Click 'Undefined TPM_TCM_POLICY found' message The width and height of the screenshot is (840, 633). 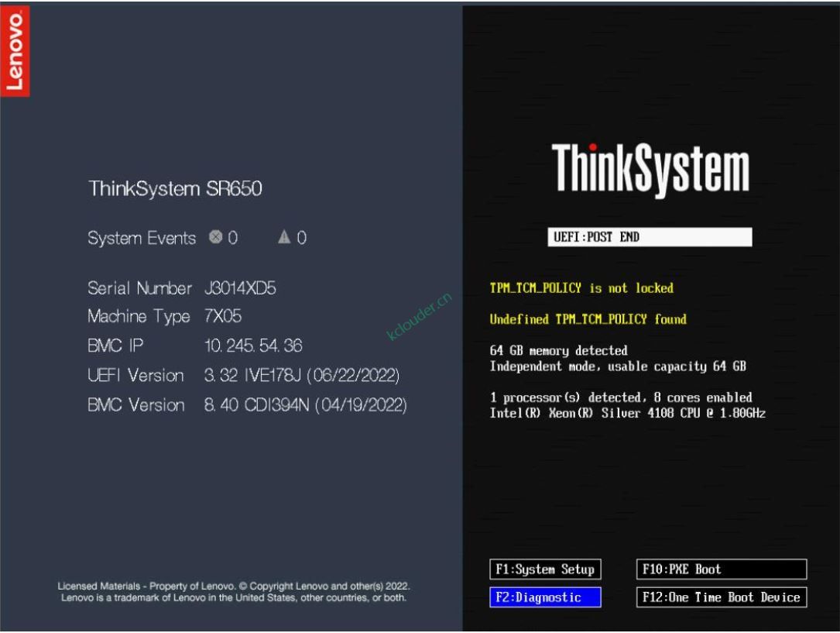588,319
